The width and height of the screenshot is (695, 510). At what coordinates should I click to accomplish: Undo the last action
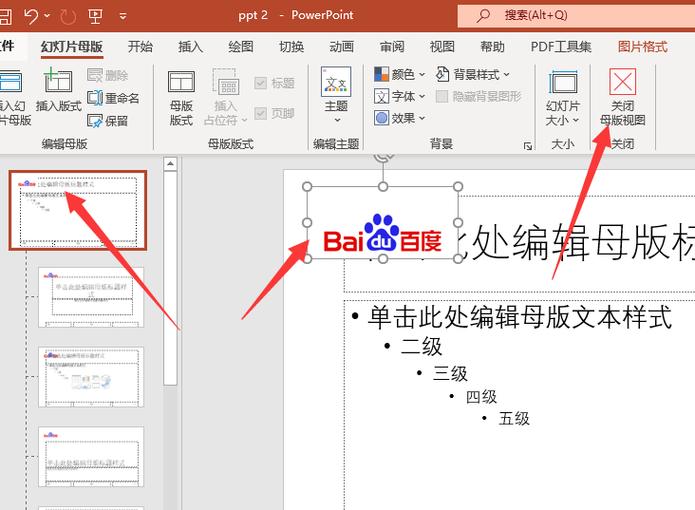31,16
